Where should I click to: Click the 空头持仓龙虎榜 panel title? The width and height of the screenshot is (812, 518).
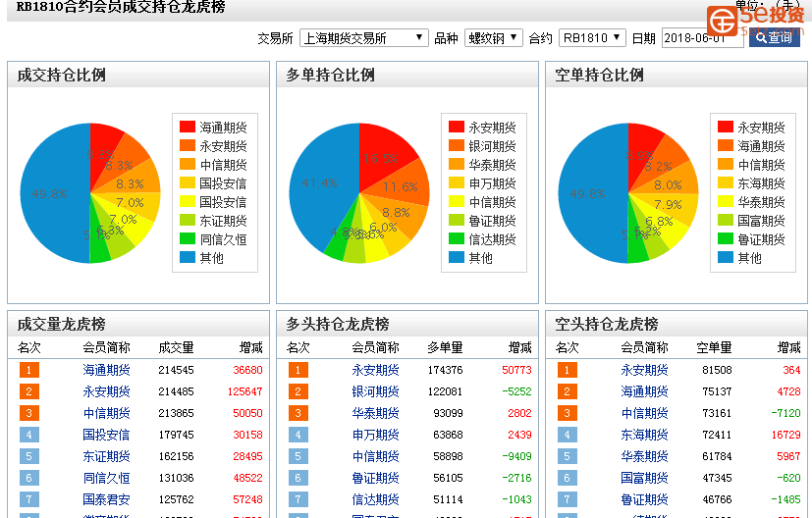[607, 324]
